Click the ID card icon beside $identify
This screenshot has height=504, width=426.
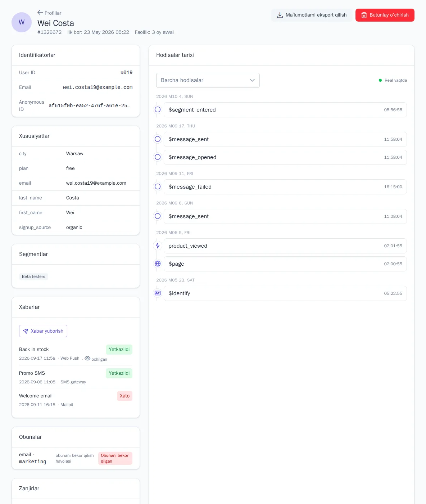(x=158, y=293)
